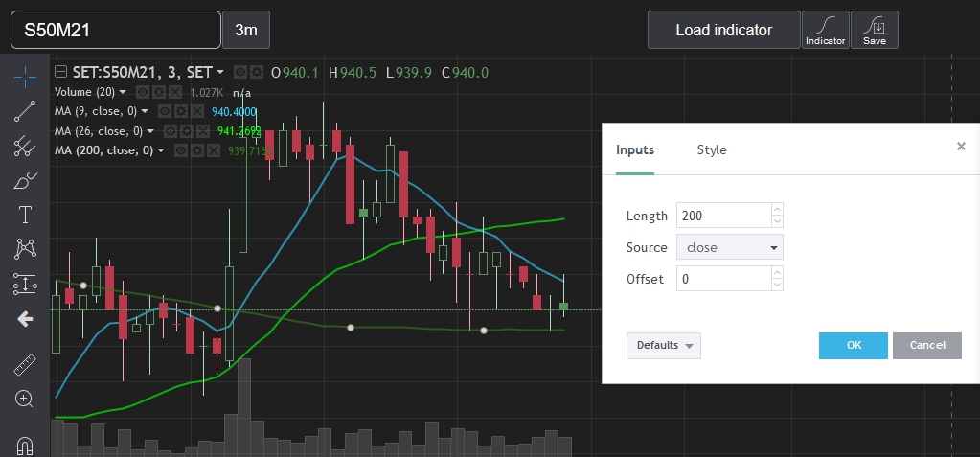Select the ruler measure tool
The height and width of the screenshot is (457, 980).
25,364
